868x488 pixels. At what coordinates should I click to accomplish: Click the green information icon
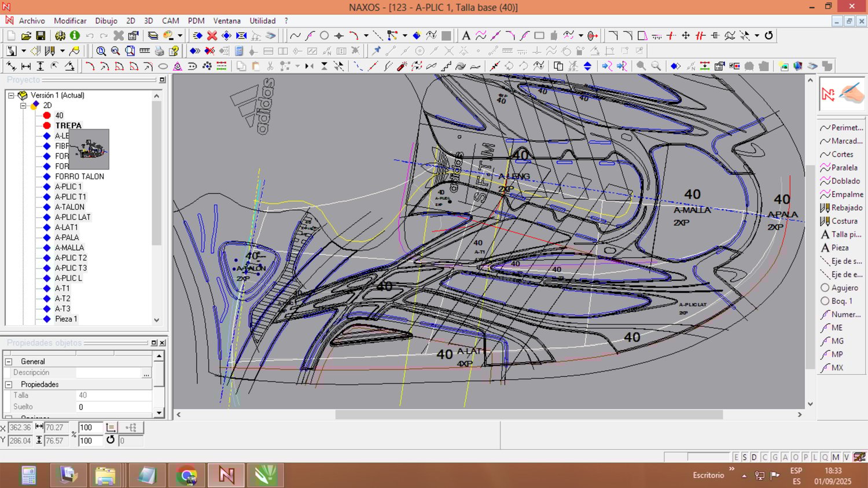(75, 36)
